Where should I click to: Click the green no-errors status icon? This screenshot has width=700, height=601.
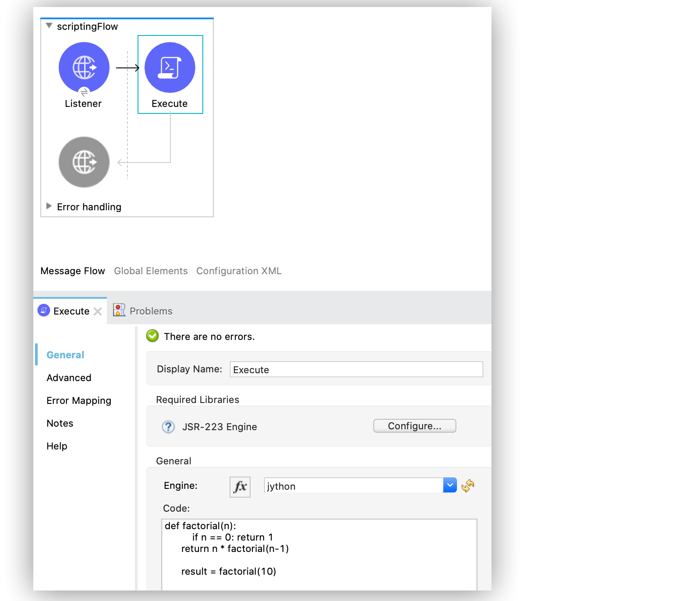click(152, 336)
